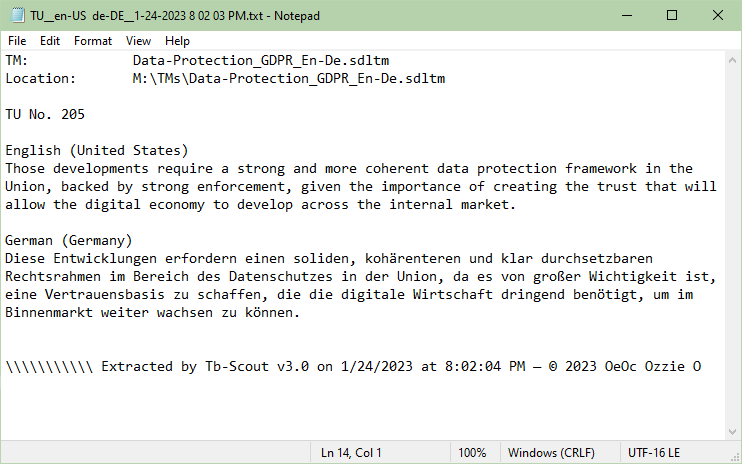This screenshot has width=742, height=464.
Task: Click the UTF-16 LE encoding field
Action: (653, 453)
